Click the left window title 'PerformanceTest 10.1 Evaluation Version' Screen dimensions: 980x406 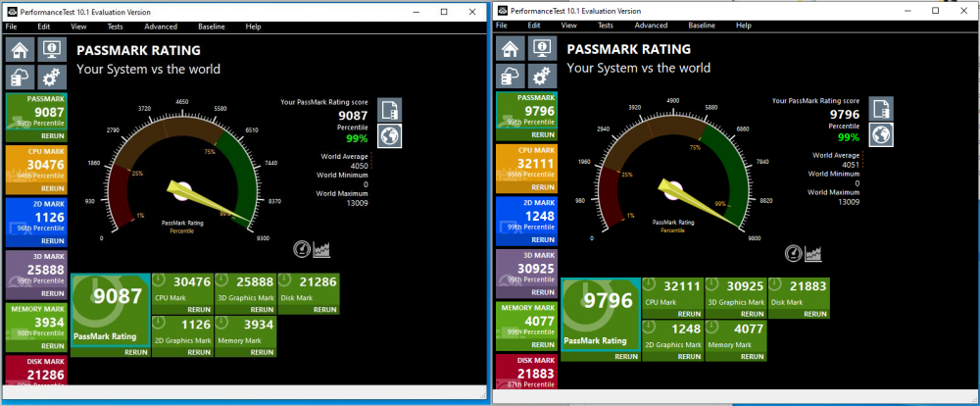click(85, 12)
